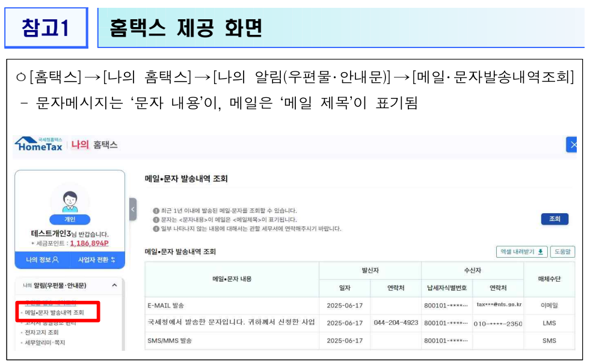The width and height of the screenshot is (590, 364).
Task: Switch using 사업자 전환 button
Action: [97, 259]
